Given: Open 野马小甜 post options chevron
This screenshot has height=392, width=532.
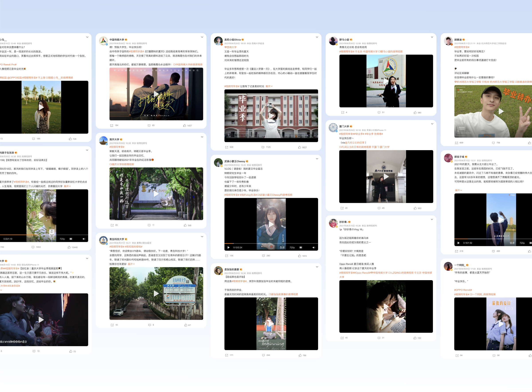Looking at the screenshot, I should pos(432,37).
